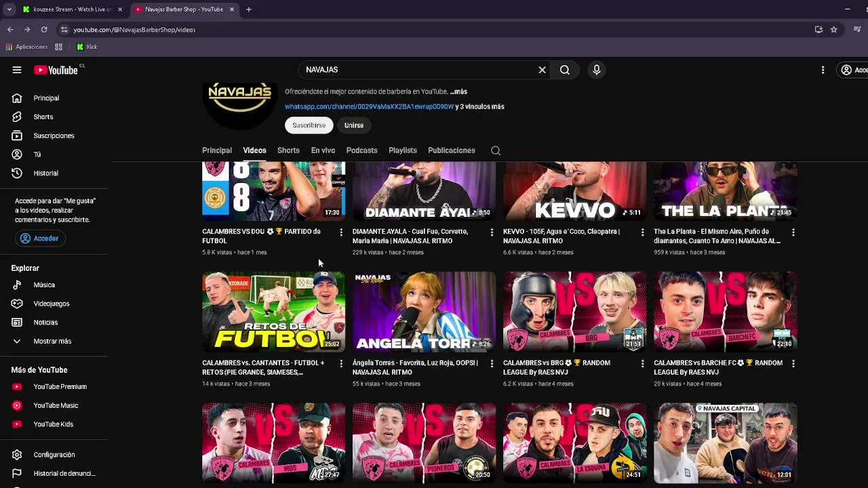Open the YouTube hamburger guide menu
Viewport: 868px width, 488px height.
[x=17, y=70]
